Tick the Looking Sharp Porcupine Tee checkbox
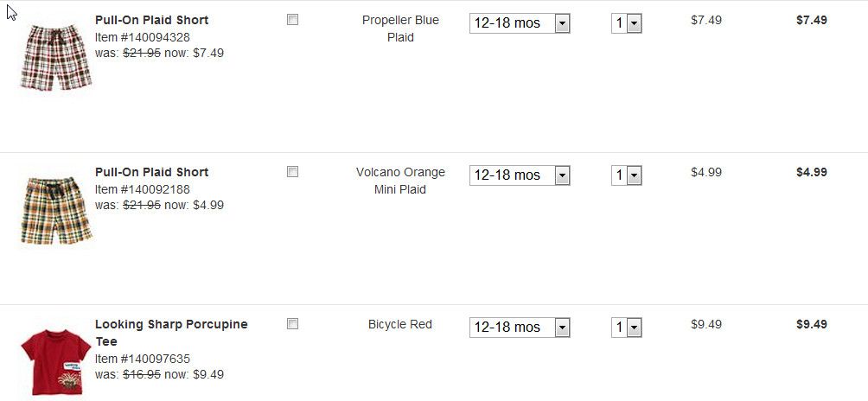Image resolution: width=868 pixels, height=401 pixels. pyautogui.click(x=292, y=324)
